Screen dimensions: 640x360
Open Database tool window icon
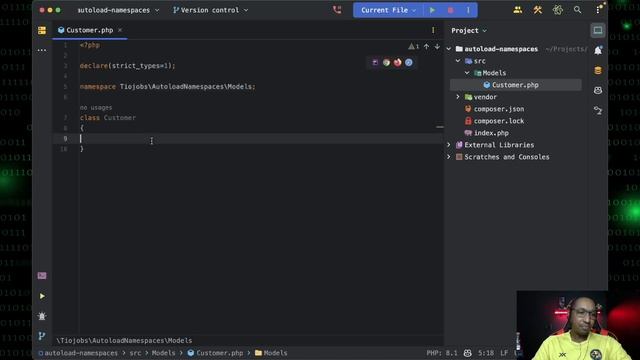click(598, 71)
